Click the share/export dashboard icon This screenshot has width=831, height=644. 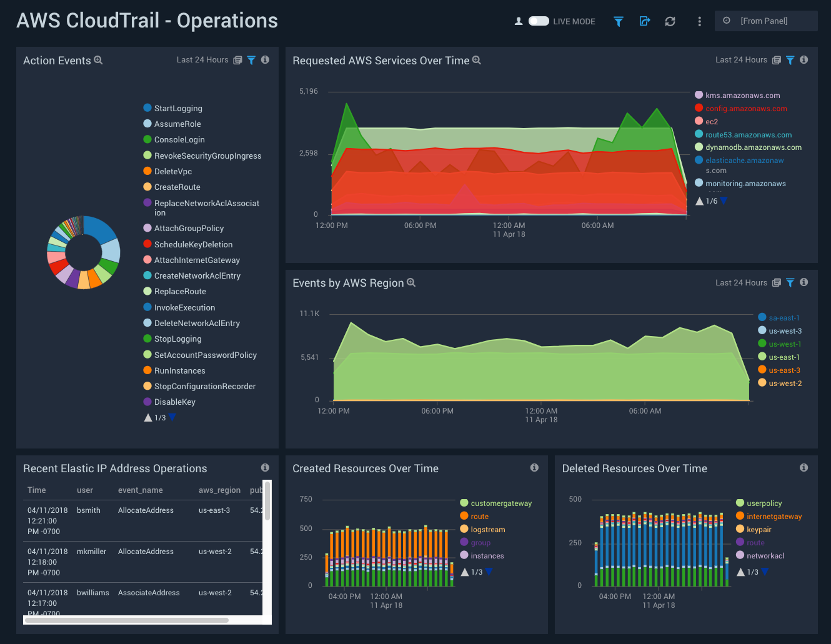pos(644,21)
